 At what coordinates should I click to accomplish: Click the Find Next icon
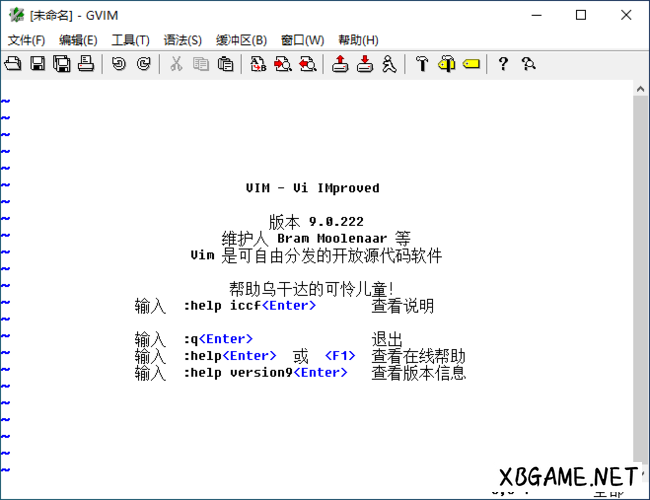click(283, 64)
